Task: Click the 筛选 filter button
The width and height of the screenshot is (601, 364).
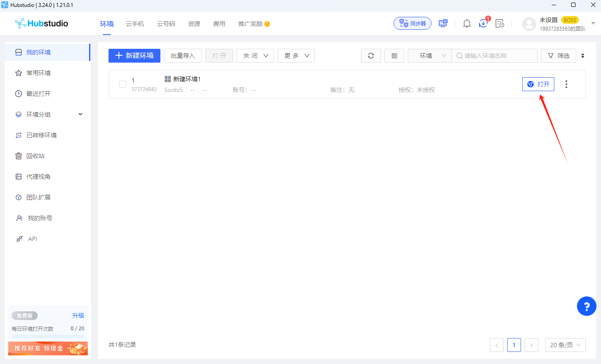Action: pos(559,56)
